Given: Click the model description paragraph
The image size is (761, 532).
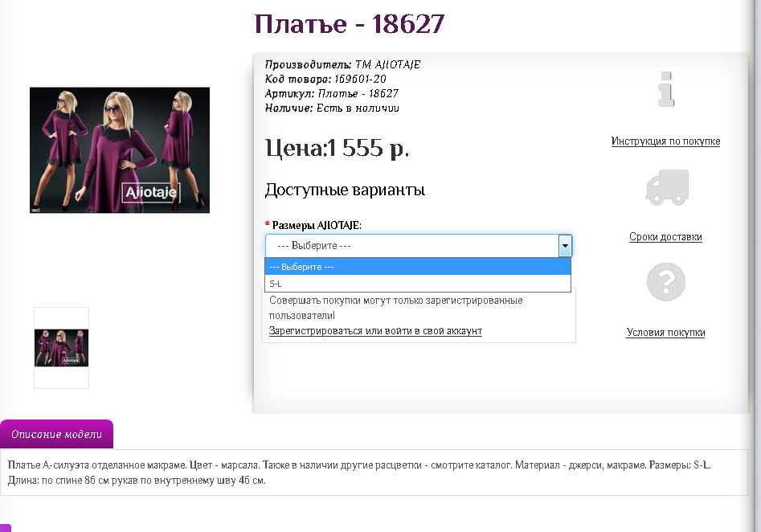Looking at the screenshot, I should [x=359, y=473].
